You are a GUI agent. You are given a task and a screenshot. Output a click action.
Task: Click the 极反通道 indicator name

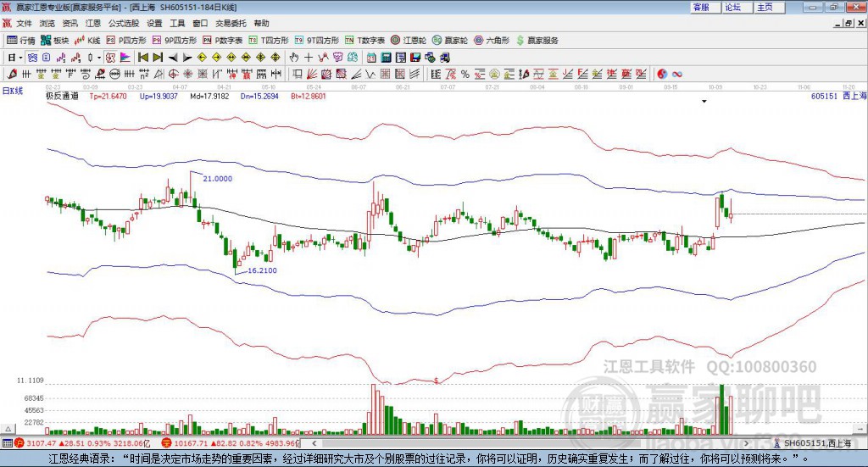coord(62,96)
